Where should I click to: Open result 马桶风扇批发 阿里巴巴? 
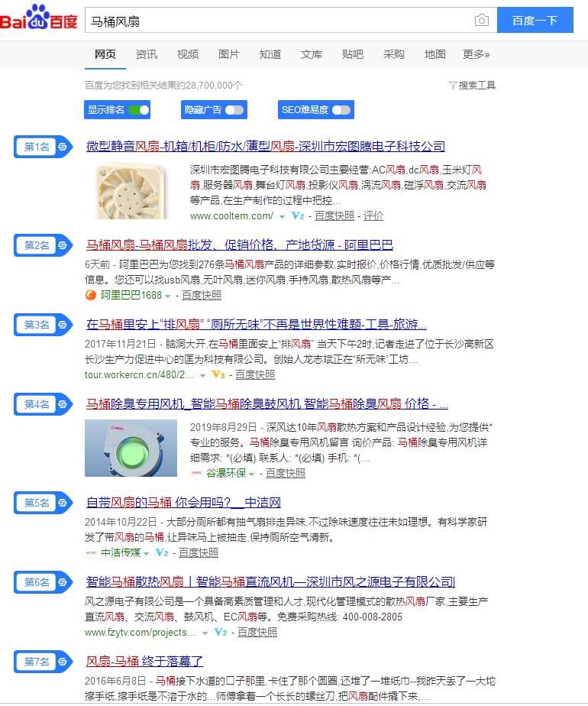click(x=239, y=245)
